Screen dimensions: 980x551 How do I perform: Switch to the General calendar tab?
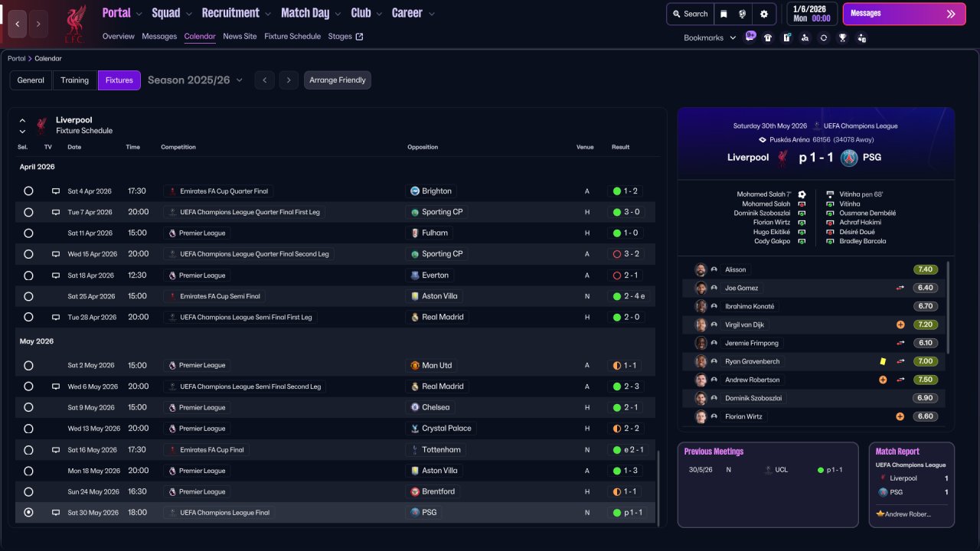[x=31, y=80]
